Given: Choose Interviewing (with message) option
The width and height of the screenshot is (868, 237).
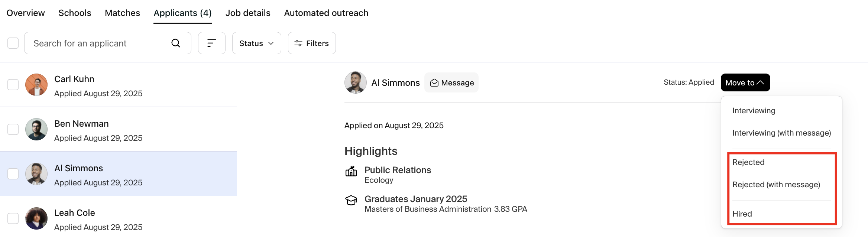Looking at the screenshot, I should coord(781,133).
